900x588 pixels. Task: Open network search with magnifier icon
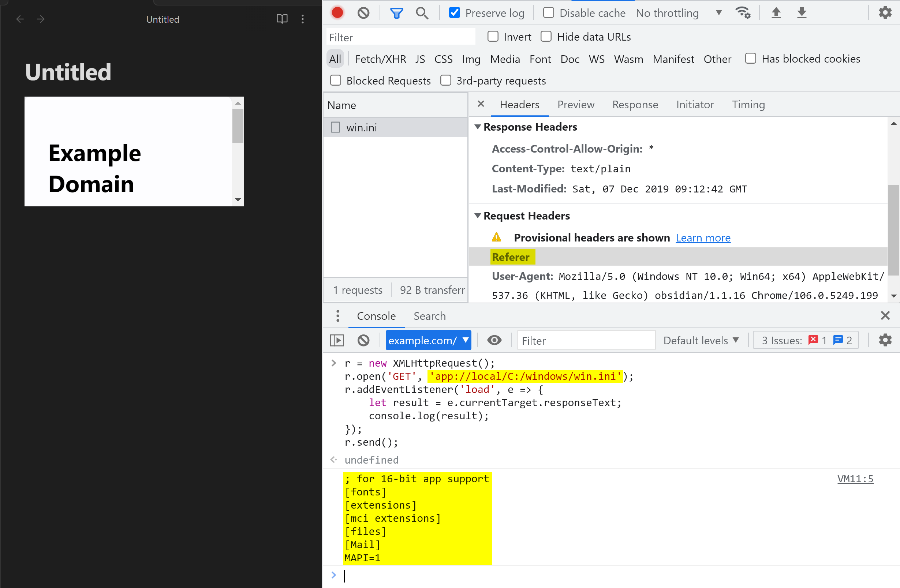(x=422, y=13)
